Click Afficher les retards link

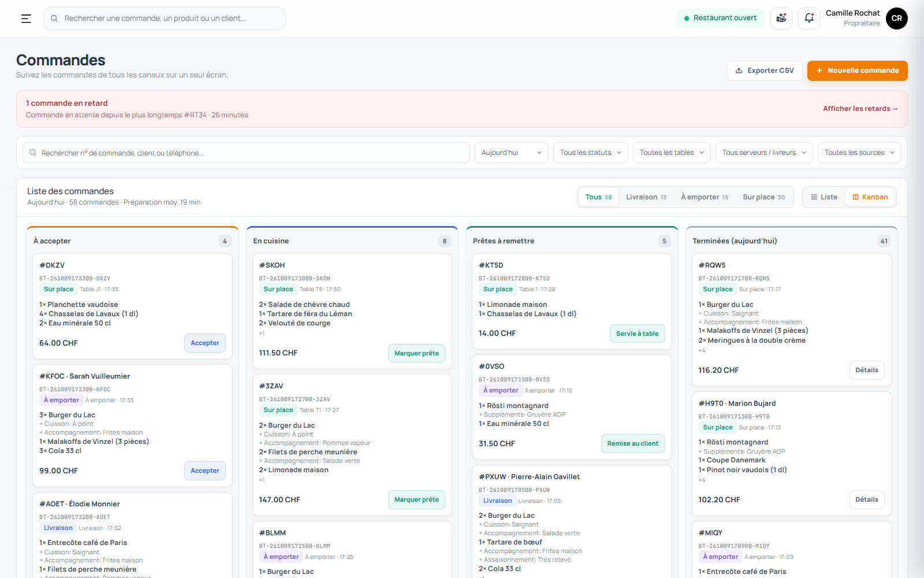point(860,109)
